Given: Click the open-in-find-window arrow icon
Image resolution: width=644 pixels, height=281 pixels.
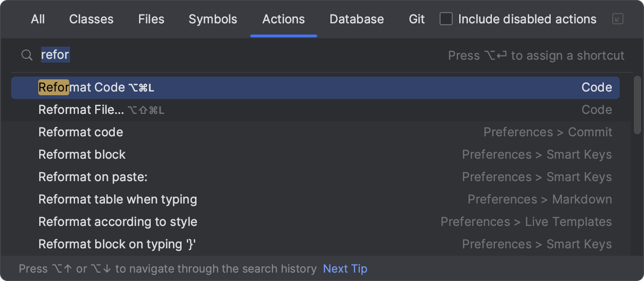Looking at the screenshot, I should 617,20.
